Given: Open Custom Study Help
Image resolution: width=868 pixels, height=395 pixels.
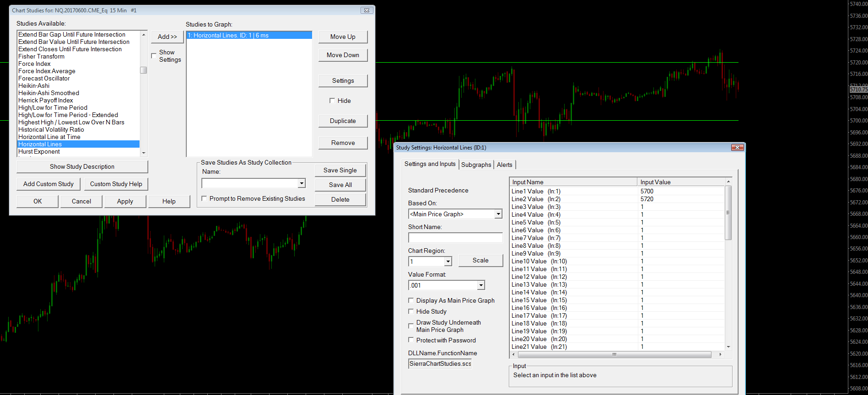Looking at the screenshot, I should (116, 184).
